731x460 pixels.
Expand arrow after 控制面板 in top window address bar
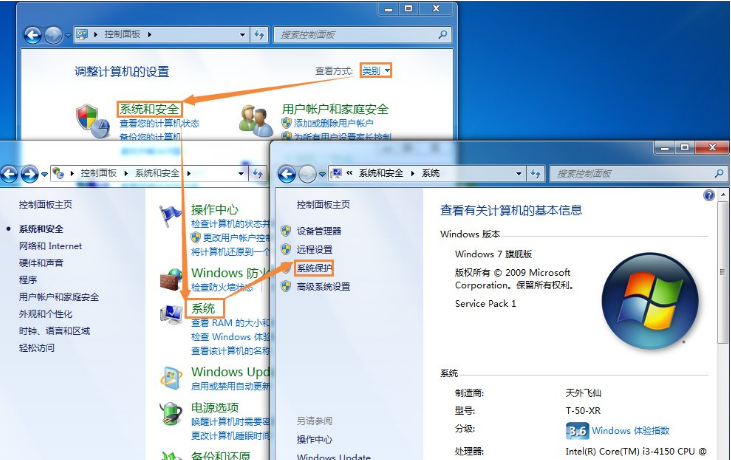click(150, 35)
